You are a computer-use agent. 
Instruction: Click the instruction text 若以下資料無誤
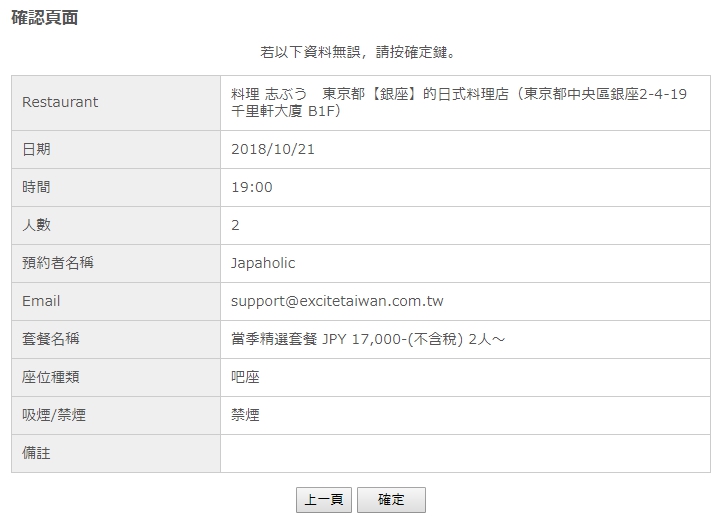[x=310, y=52]
